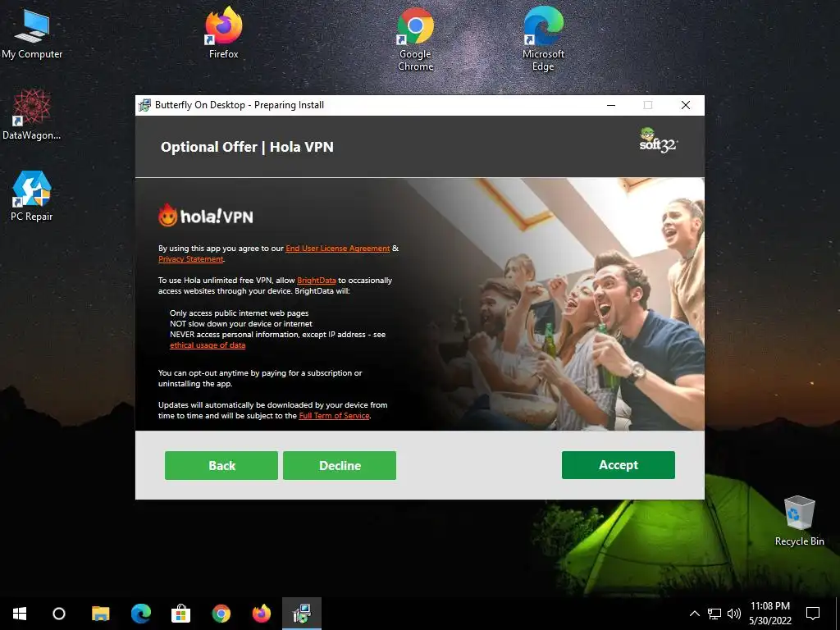This screenshot has width=840, height=630.
Task: Accept the Hola VPN offer
Action: pyautogui.click(x=619, y=464)
